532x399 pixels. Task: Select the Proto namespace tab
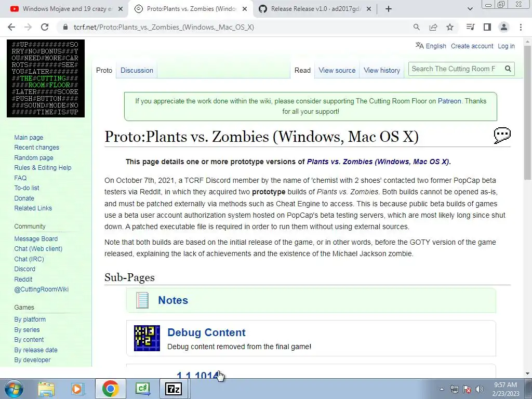(x=104, y=70)
